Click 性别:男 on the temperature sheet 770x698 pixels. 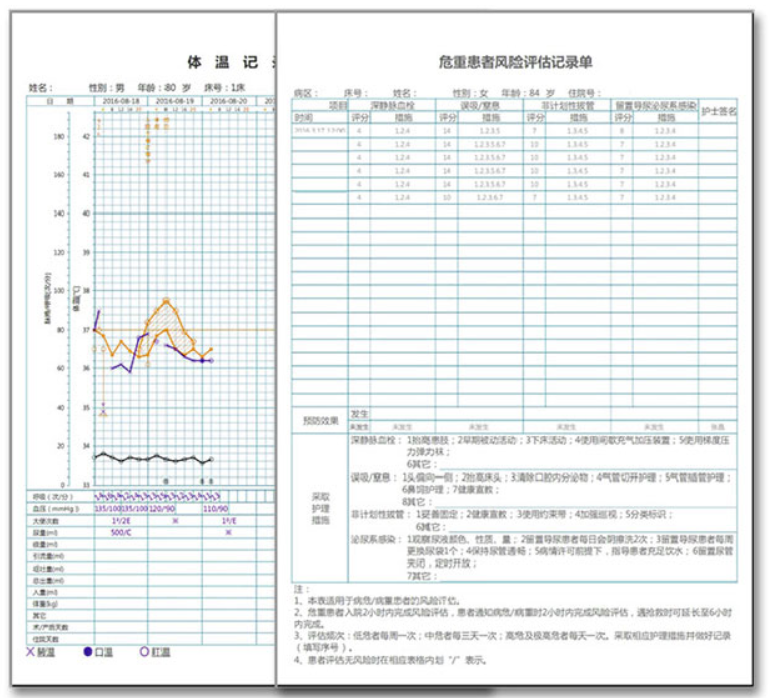[107, 88]
